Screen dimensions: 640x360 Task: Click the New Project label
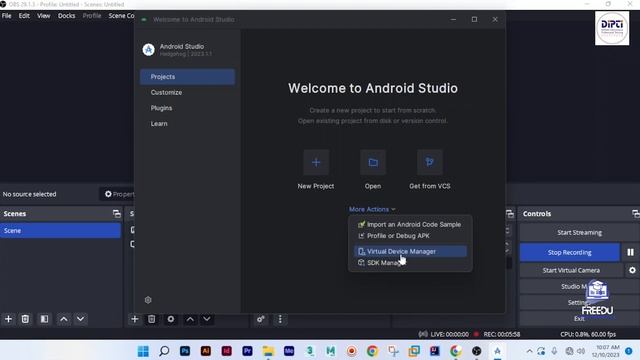click(x=316, y=186)
